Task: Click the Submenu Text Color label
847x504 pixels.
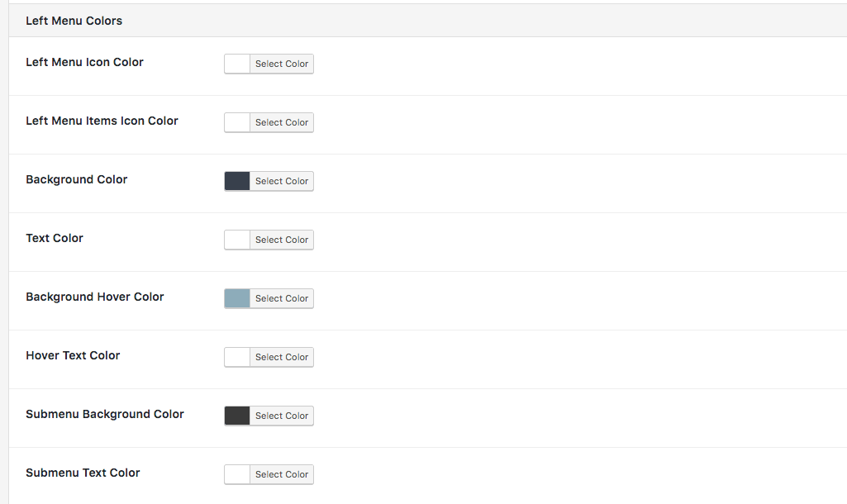Action: pyautogui.click(x=83, y=473)
